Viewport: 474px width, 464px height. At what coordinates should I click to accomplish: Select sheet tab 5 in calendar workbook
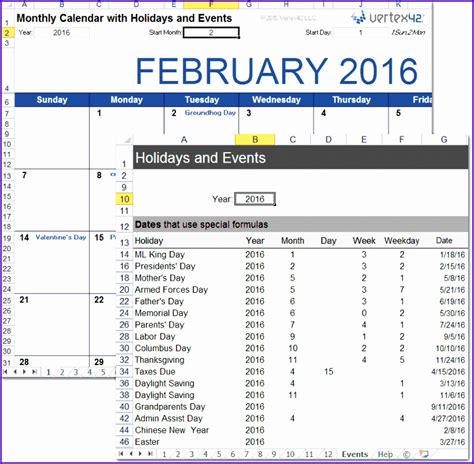coord(103,372)
